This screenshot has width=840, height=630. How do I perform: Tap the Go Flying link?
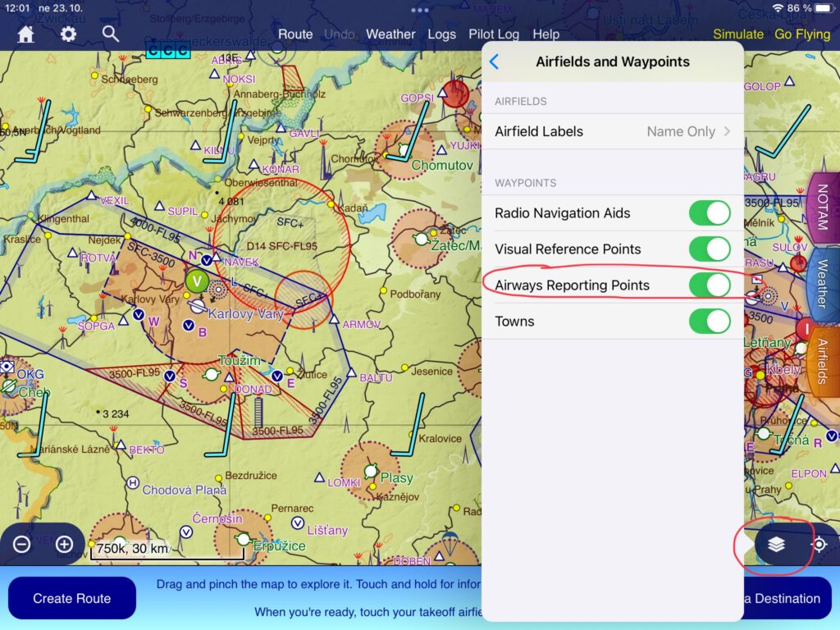[802, 34]
